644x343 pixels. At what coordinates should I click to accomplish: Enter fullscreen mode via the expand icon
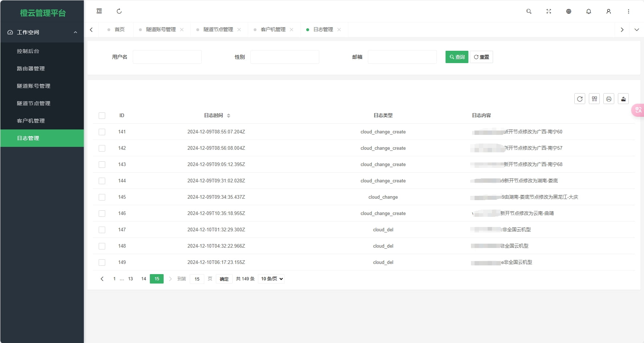[549, 11]
